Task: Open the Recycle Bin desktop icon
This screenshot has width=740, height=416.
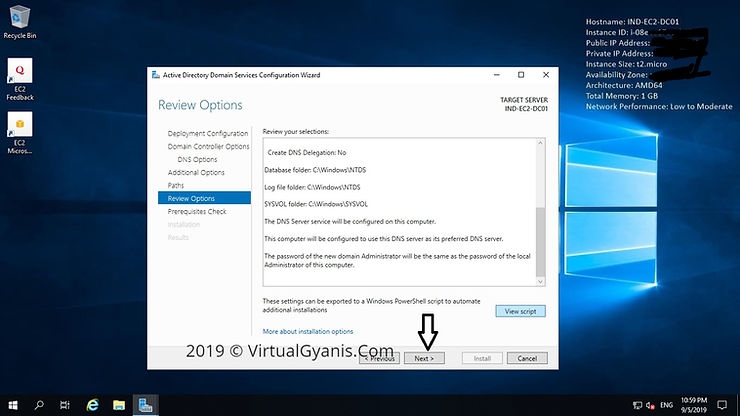Action: coord(18,16)
